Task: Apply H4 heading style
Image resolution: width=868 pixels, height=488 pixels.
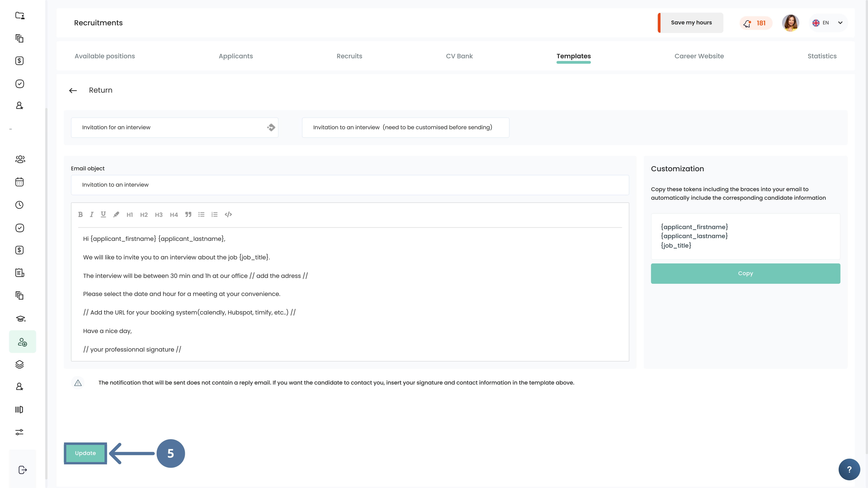Action: (x=174, y=215)
